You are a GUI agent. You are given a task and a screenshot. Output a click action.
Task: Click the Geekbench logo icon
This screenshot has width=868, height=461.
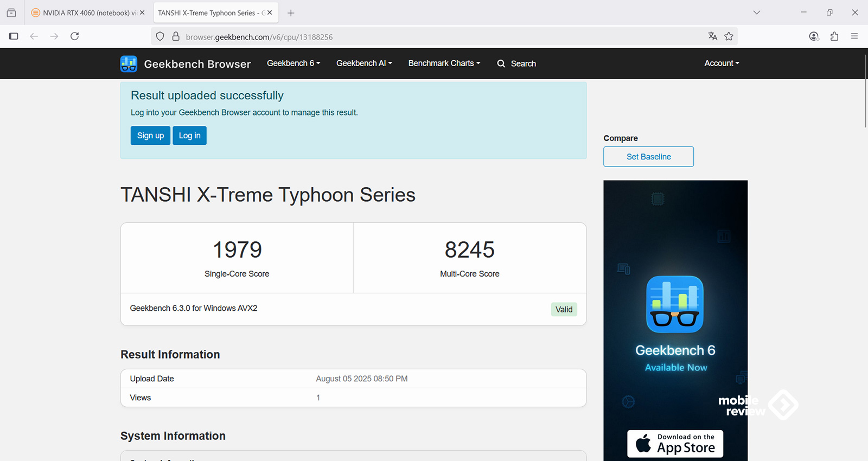(x=129, y=63)
